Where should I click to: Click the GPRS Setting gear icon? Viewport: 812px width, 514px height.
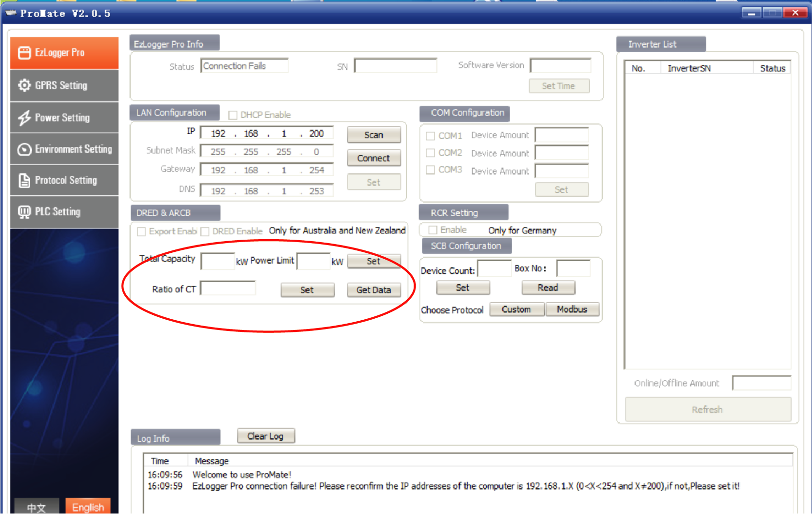click(24, 85)
